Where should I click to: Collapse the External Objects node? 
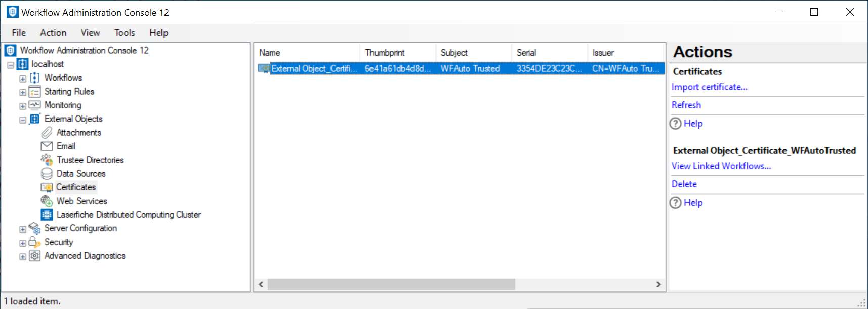[23, 120]
